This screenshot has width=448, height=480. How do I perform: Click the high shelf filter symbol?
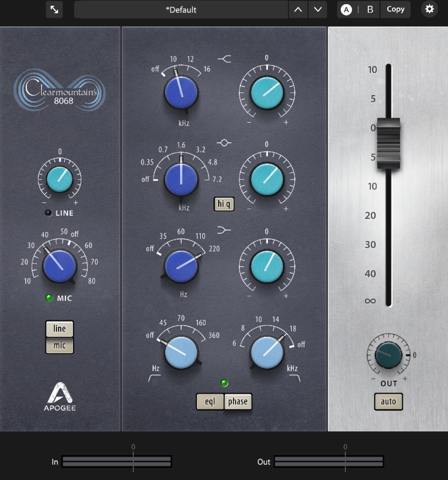pyautogui.click(x=224, y=59)
